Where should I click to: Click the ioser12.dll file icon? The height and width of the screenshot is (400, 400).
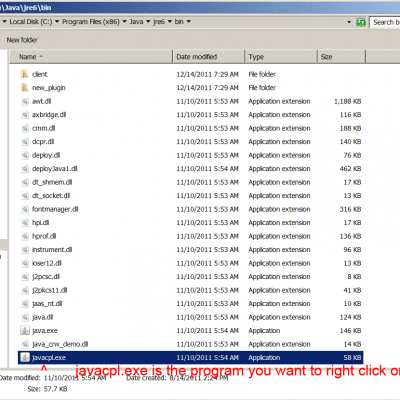pyautogui.click(x=25, y=263)
